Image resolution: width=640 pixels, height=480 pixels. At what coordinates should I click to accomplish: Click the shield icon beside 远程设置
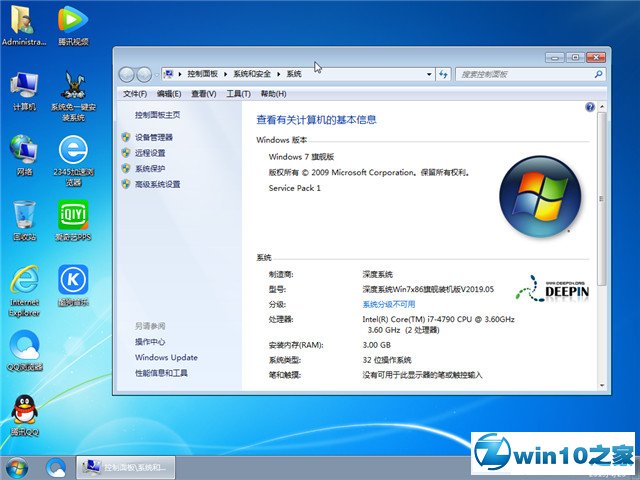pyautogui.click(x=126, y=152)
